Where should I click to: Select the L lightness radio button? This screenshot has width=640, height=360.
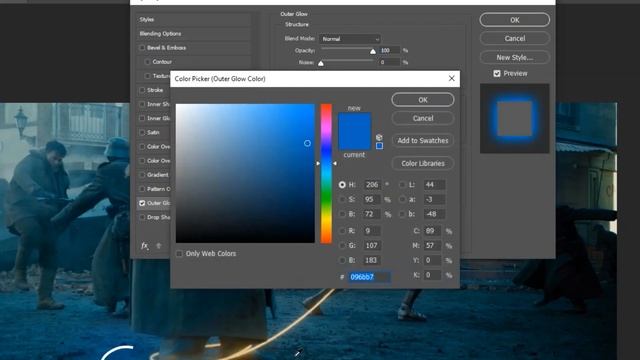tap(402, 185)
